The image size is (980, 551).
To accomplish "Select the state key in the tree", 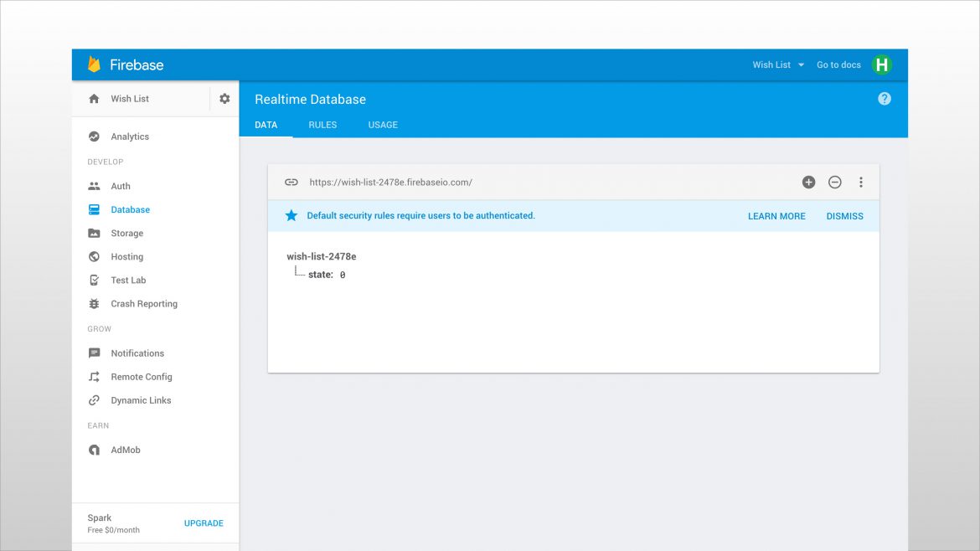I will click(321, 275).
